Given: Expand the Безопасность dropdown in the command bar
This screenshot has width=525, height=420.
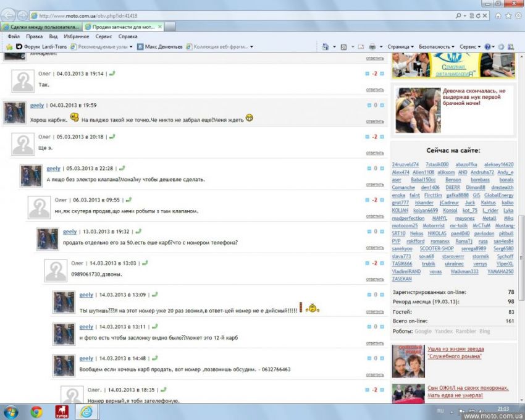Looking at the screenshot, I should (x=437, y=47).
